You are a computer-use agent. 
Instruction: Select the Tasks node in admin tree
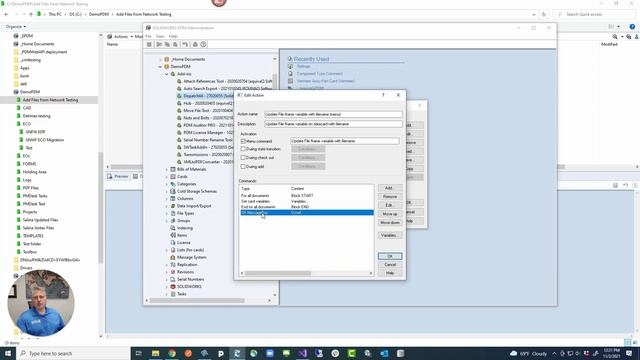click(x=182, y=294)
